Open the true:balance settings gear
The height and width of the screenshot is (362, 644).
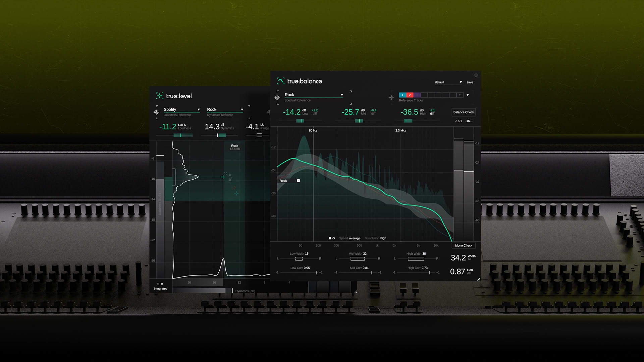(x=476, y=75)
